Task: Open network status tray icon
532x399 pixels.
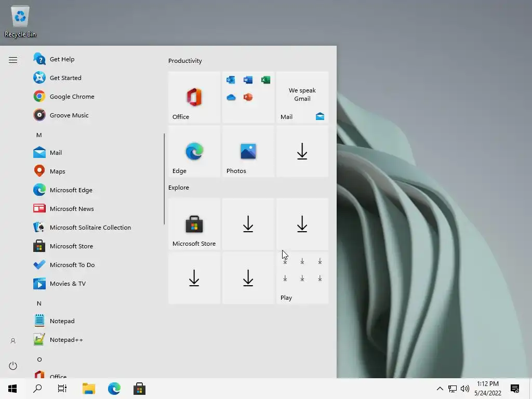Action: (x=453, y=389)
